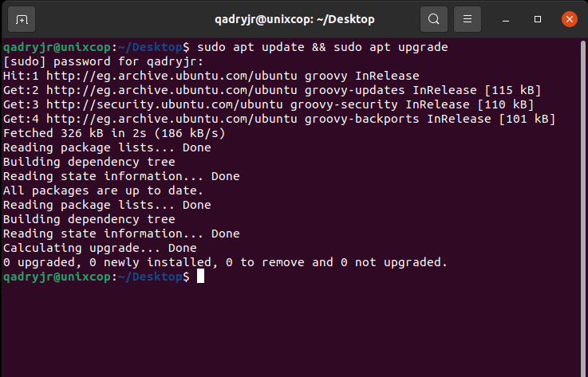Click the '0 upgraded, 0 newly installed' summary line
Screen dimensions: 588x377
click(225, 262)
